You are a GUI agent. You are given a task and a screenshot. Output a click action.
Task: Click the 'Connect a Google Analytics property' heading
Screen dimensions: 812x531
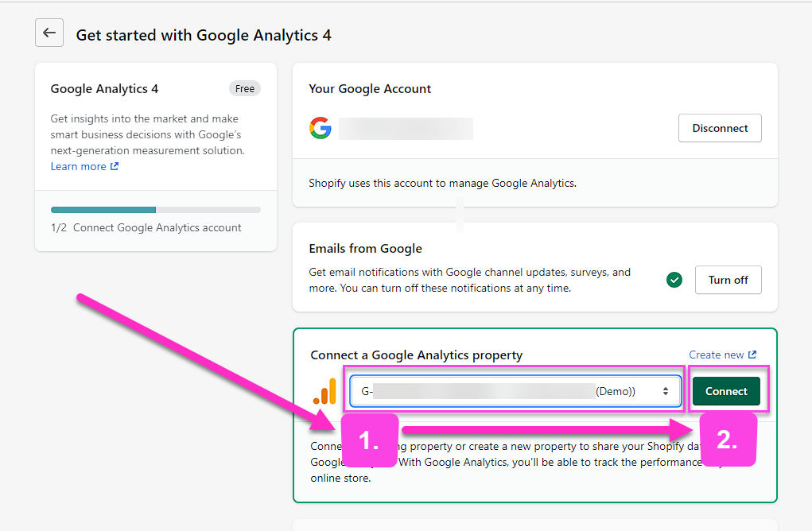click(x=417, y=355)
